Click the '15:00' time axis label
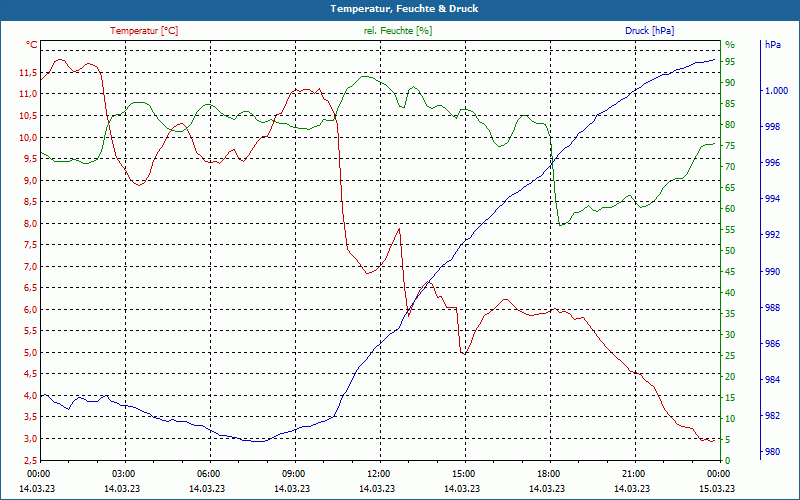This screenshot has height=500, width=800. [x=462, y=473]
